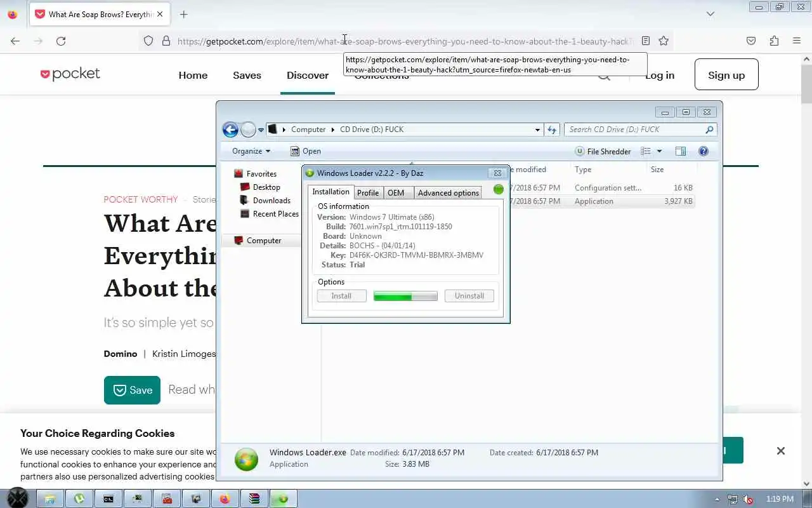Go back in Firefox history
The image size is (812, 508).
click(15, 41)
